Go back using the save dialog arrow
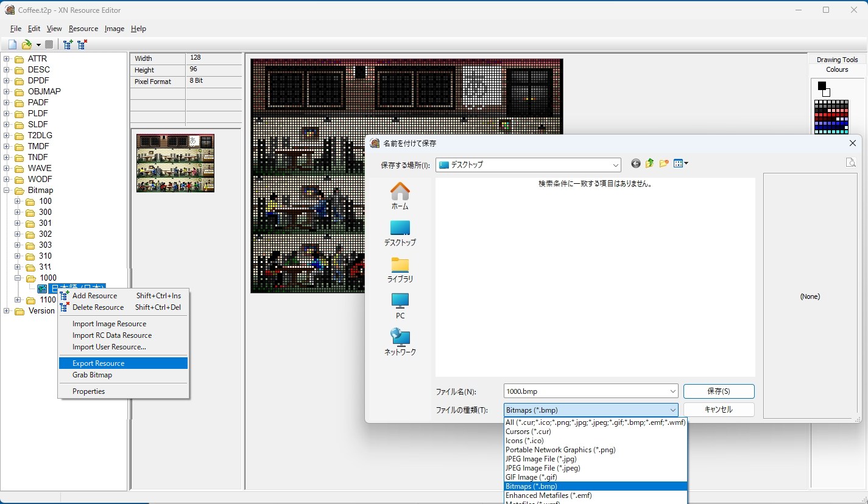This screenshot has width=868, height=504. 636,163
